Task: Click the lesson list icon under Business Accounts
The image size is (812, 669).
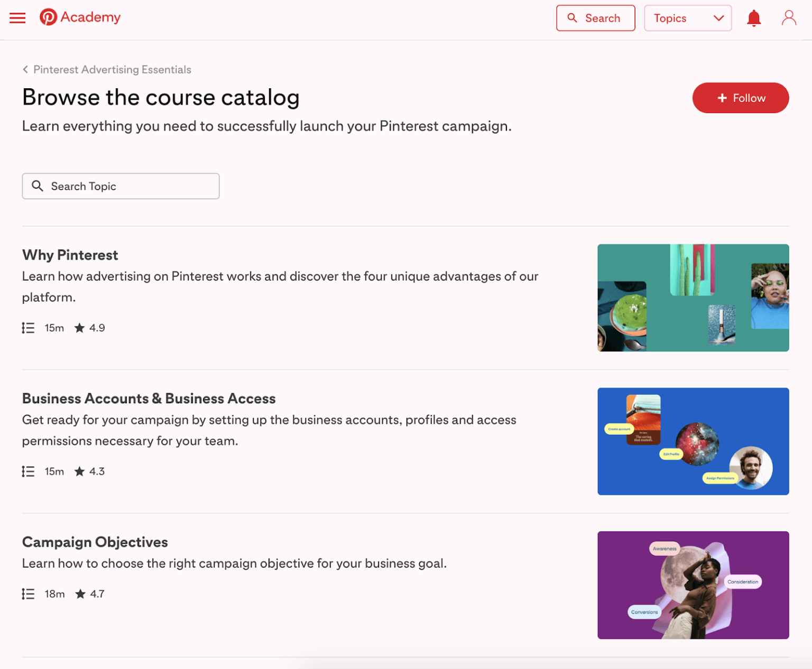Action: point(28,471)
